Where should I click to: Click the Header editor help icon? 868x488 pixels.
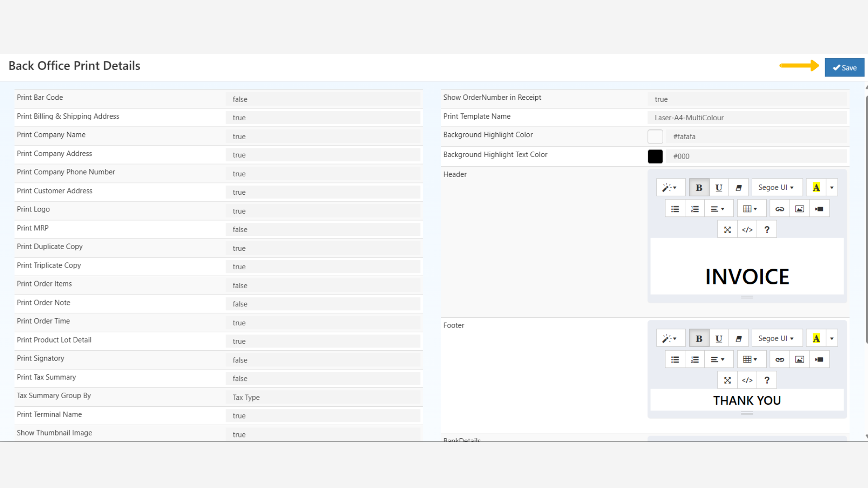tap(767, 229)
